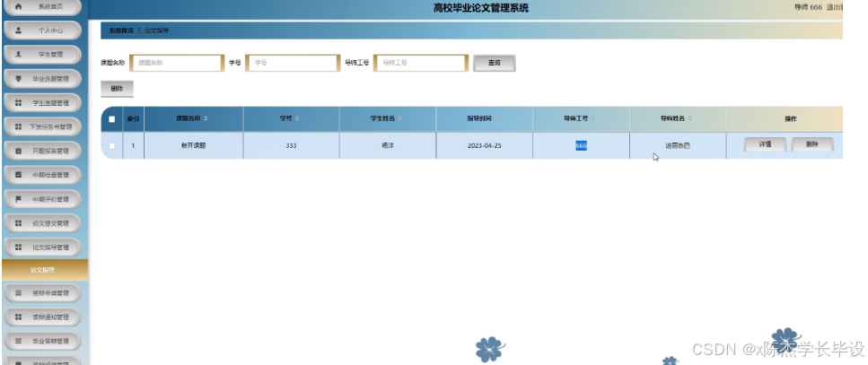Click the list icon beside 毕业答辩管理
Screen dimensions: 868x365
coord(18,341)
